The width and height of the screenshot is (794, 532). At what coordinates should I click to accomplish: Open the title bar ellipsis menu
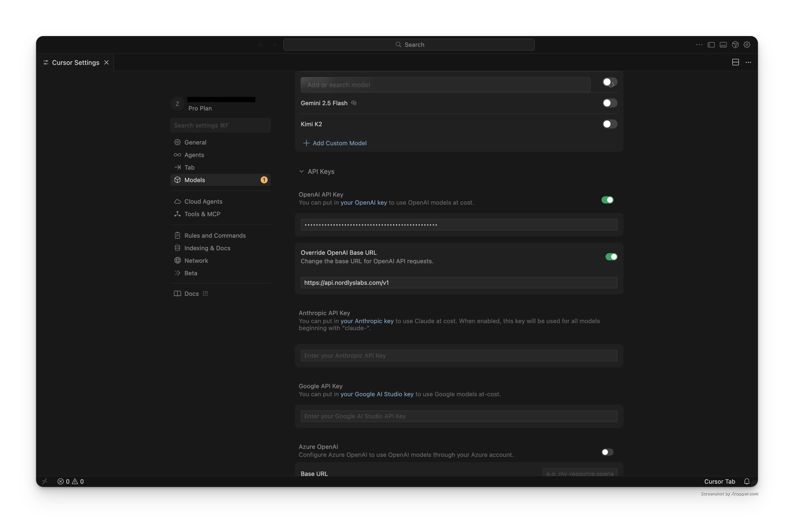pos(699,44)
